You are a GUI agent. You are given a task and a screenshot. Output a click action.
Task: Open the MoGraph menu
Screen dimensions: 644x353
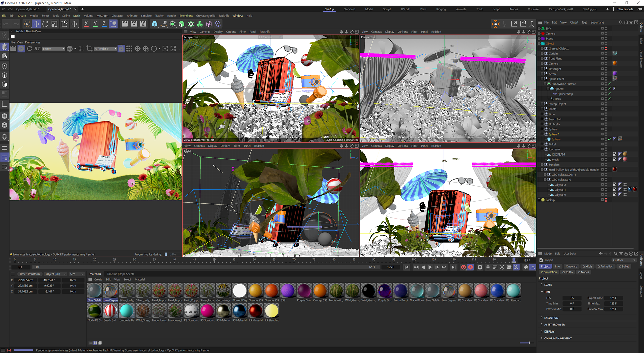[x=102, y=16]
